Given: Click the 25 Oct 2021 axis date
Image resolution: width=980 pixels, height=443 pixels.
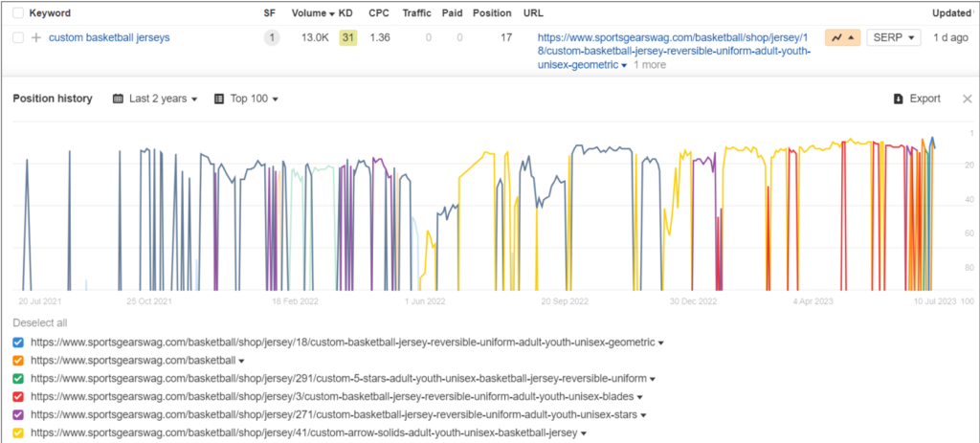Looking at the screenshot, I should (x=148, y=301).
